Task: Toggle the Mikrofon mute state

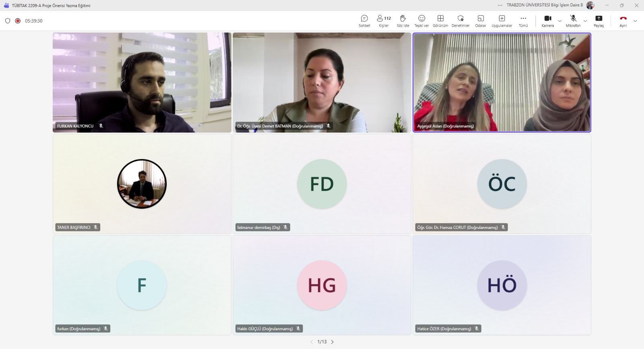Action: point(573,21)
